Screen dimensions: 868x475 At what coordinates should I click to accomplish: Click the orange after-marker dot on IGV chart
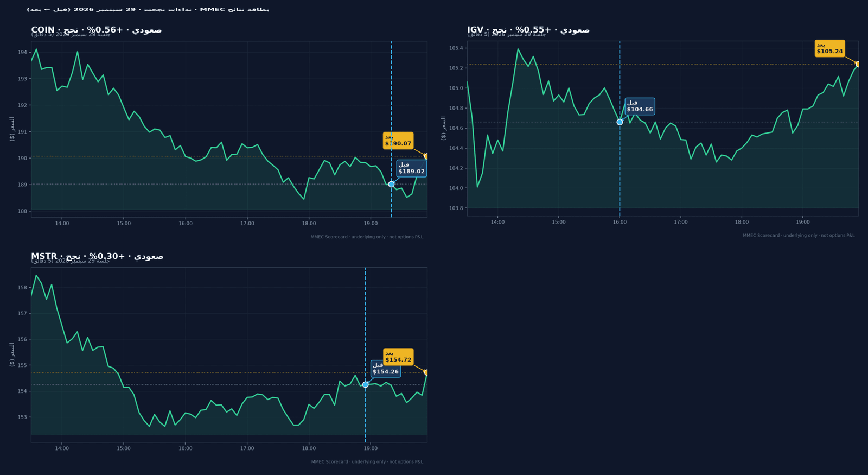click(858, 64)
